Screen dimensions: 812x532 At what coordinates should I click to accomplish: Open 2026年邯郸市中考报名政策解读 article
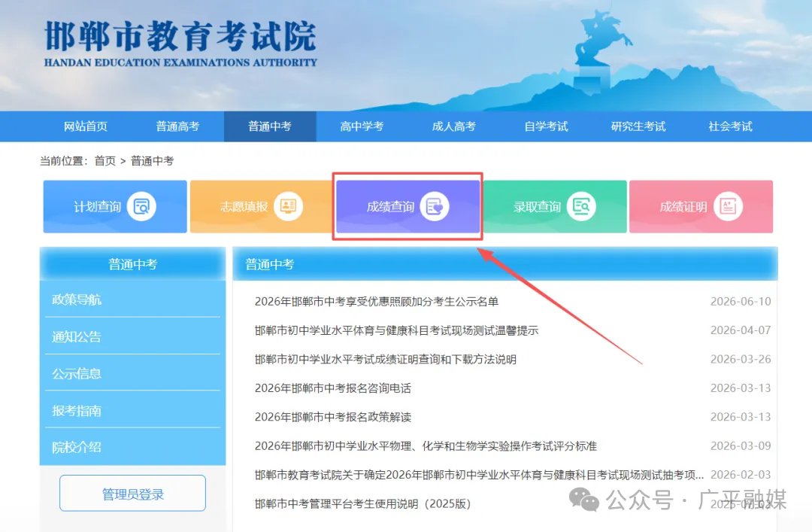point(332,417)
